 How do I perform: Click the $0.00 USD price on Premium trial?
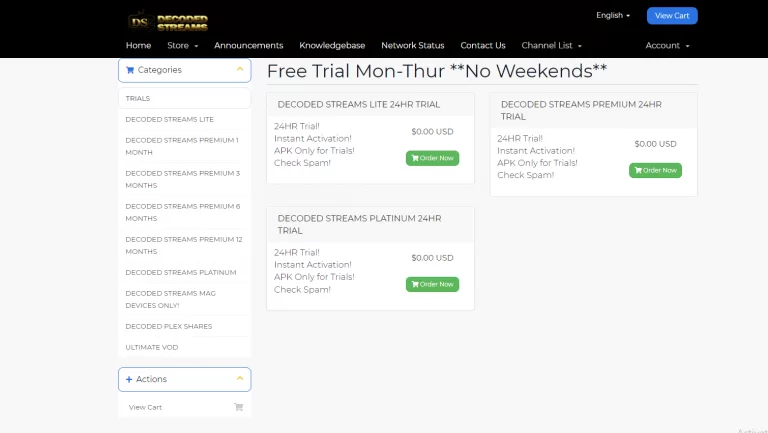tap(655, 144)
